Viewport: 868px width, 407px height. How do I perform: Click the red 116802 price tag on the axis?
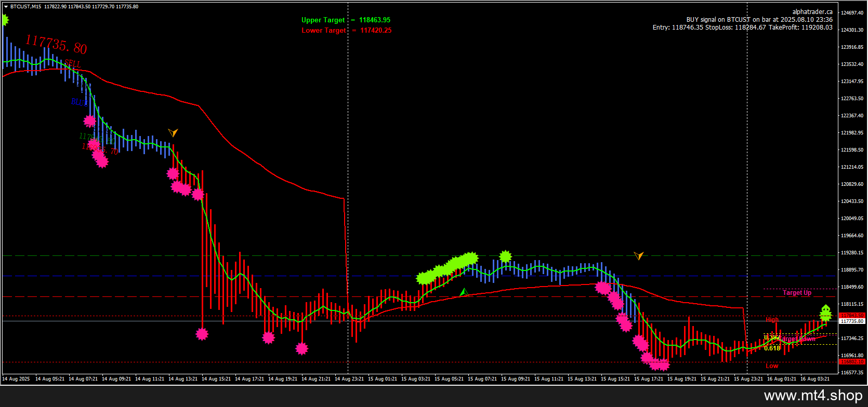(x=852, y=361)
